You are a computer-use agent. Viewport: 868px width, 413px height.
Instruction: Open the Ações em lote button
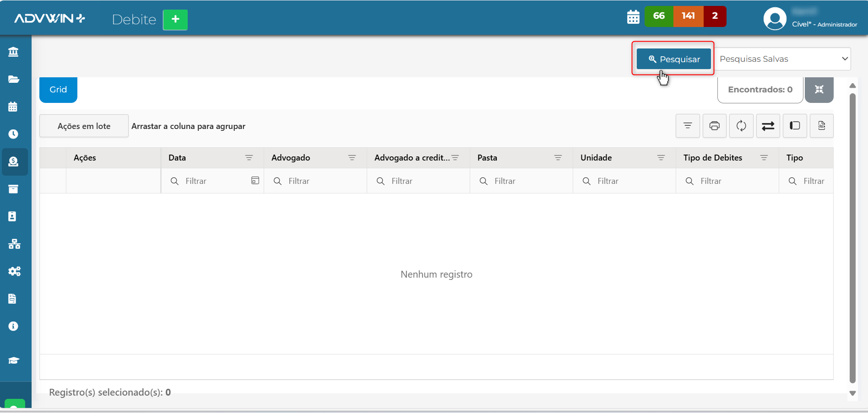(x=84, y=126)
